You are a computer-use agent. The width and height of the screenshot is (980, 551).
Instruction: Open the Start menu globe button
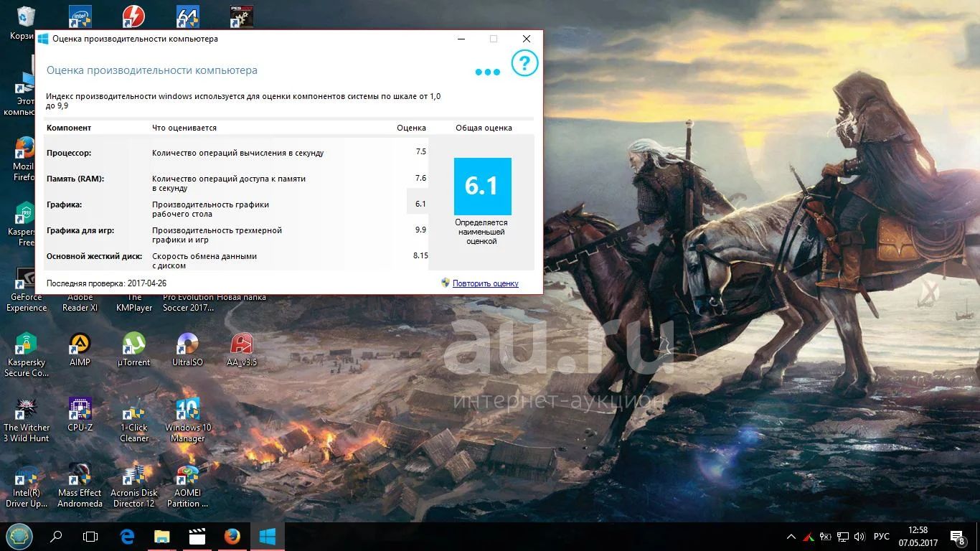click(18, 536)
